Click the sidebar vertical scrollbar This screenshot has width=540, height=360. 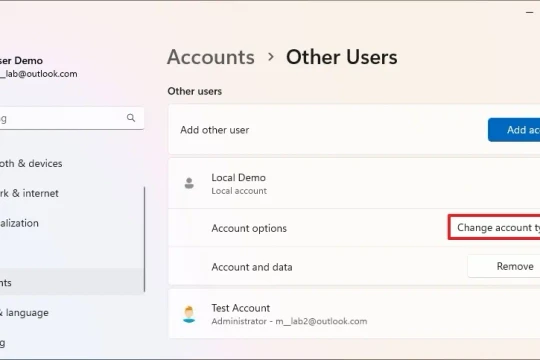[x=144, y=239]
